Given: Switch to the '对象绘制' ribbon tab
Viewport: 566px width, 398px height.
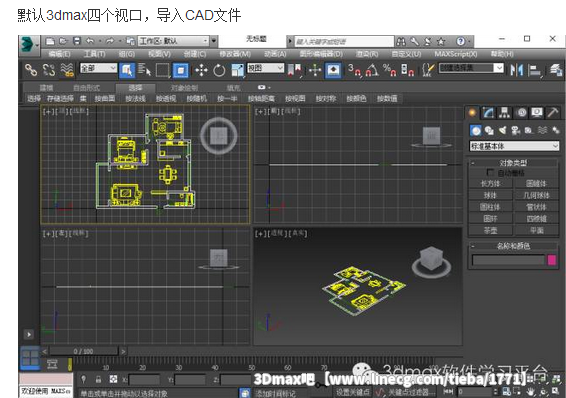Looking at the screenshot, I should (x=184, y=88).
